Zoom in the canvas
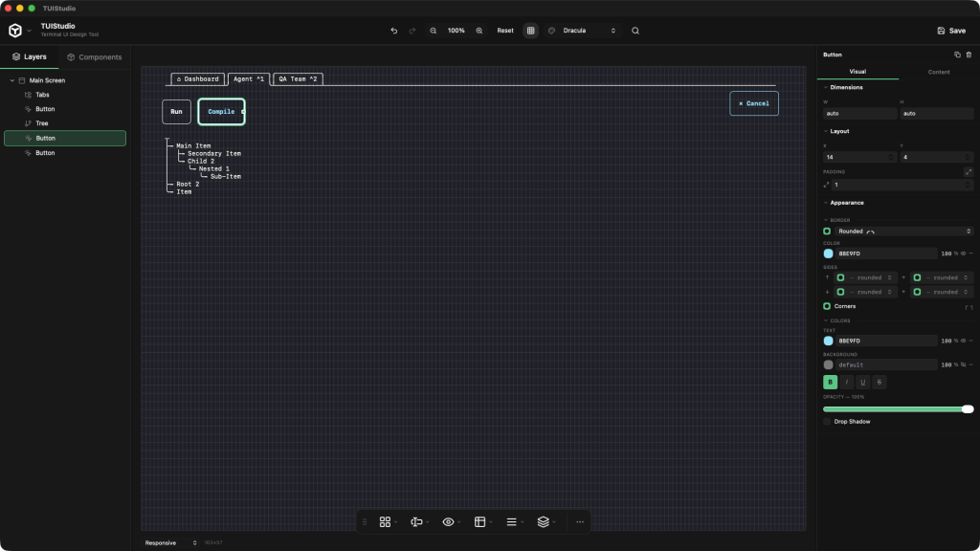Screen dimensions: 980x551 pyautogui.click(x=479, y=31)
